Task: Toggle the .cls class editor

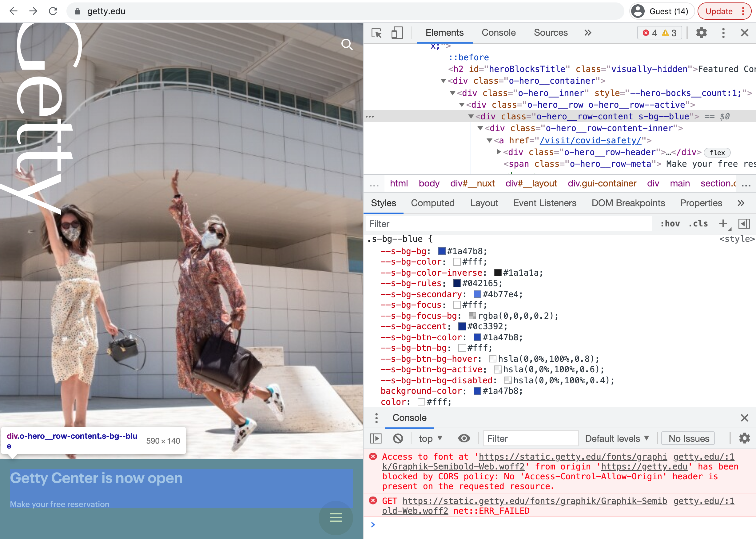Action: point(698,224)
